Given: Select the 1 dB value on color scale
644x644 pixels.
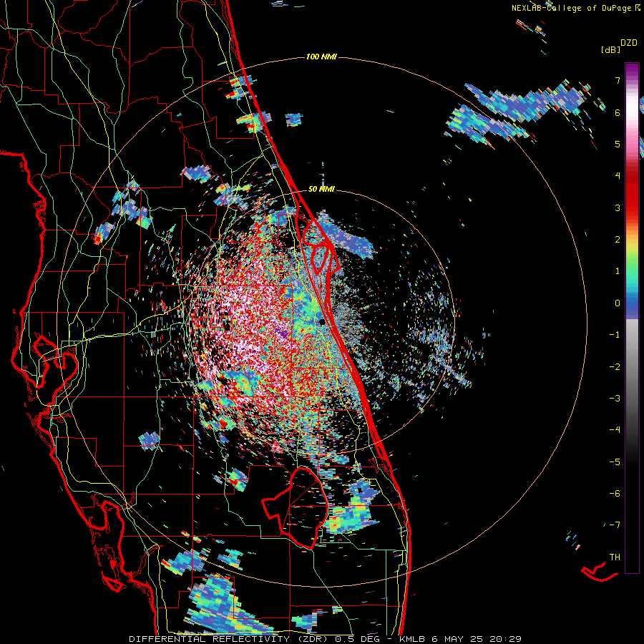Looking at the screenshot, I should click(x=618, y=271).
